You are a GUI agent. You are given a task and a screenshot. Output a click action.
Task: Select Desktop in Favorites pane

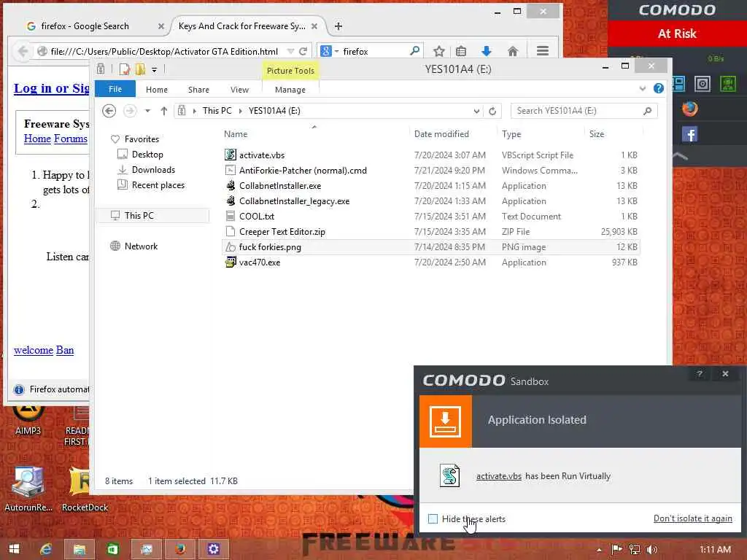pyautogui.click(x=147, y=155)
